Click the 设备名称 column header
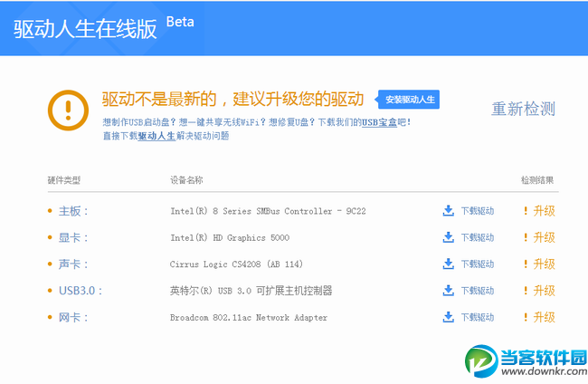The width and height of the screenshot is (588, 384). point(186,180)
